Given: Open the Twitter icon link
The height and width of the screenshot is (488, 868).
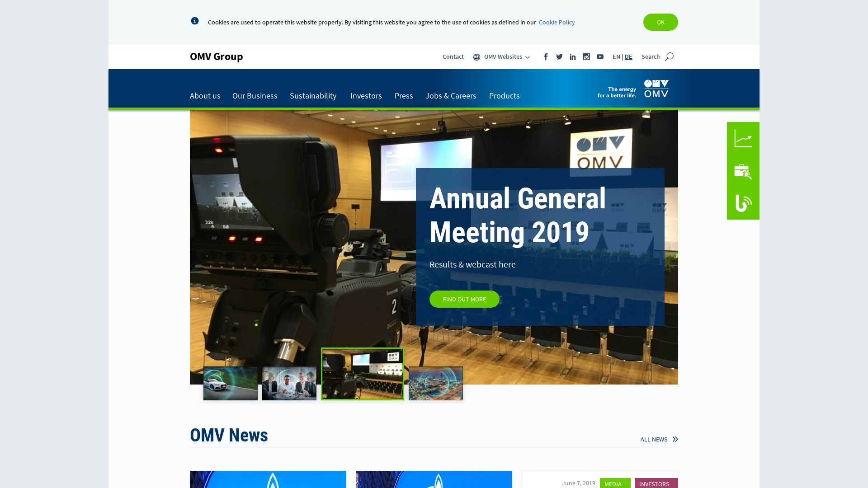Looking at the screenshot, I should (559, 57).
